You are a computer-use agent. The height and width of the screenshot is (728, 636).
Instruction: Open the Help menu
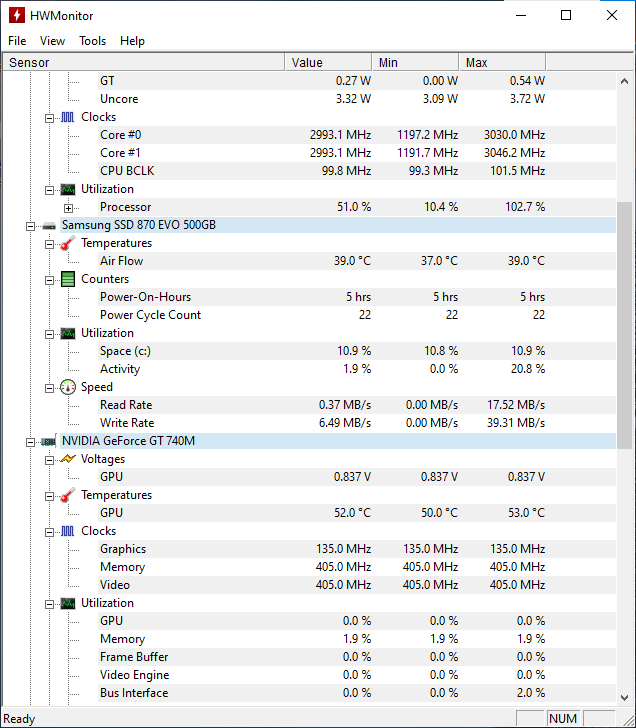coord(132,41)
